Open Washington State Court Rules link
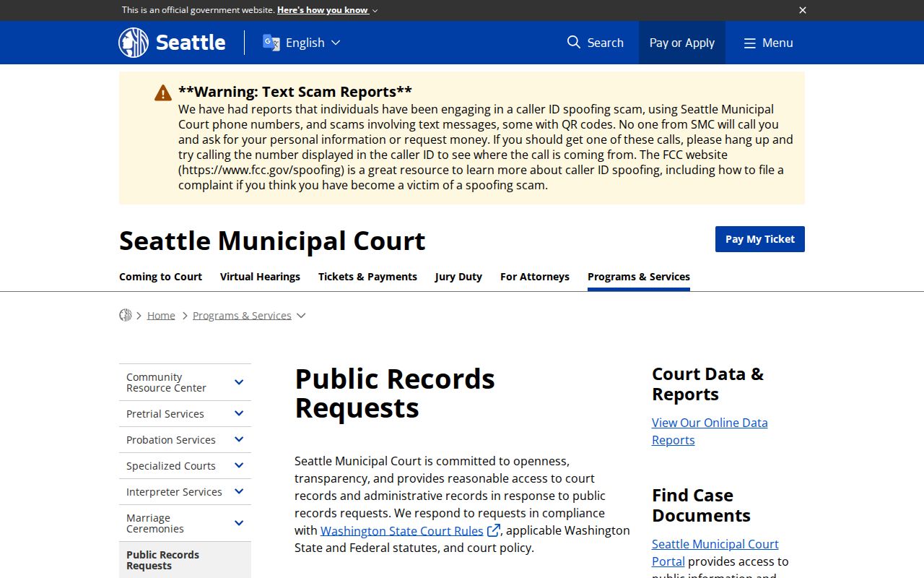The image size is (924, 578). pos(402,530)
